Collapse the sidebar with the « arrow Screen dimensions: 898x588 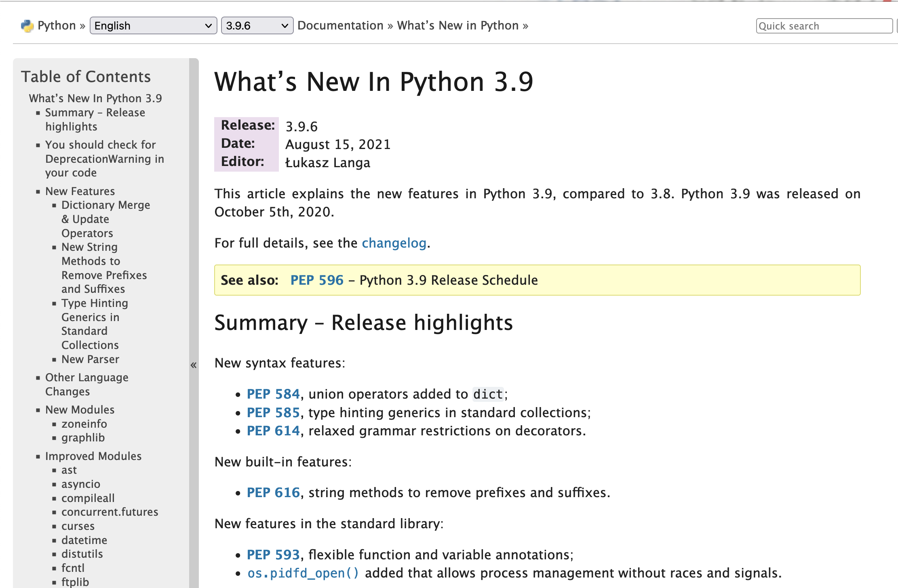tap(194, 365)
